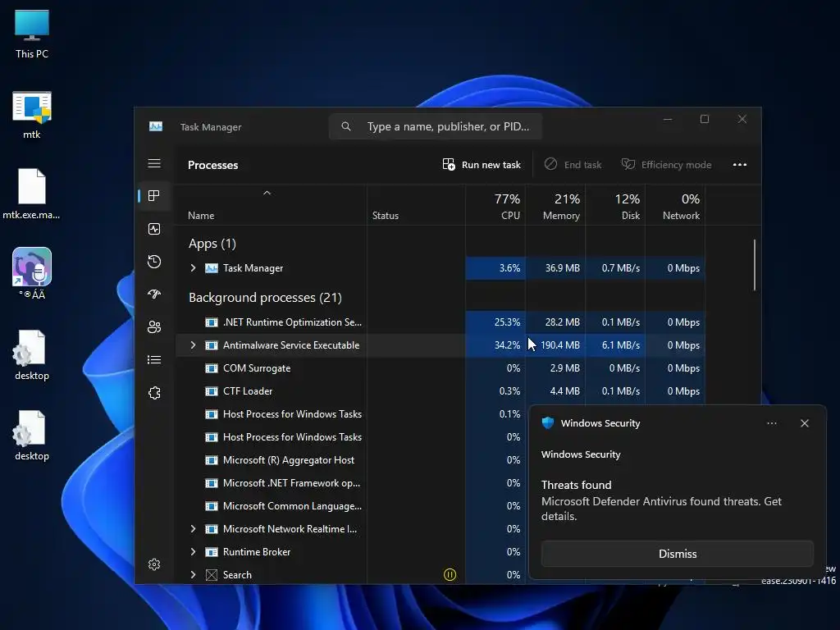Viewport: 840px width, 630px height.
Task: Click the 190.4 MB memory cell
Action: [555, 345]
